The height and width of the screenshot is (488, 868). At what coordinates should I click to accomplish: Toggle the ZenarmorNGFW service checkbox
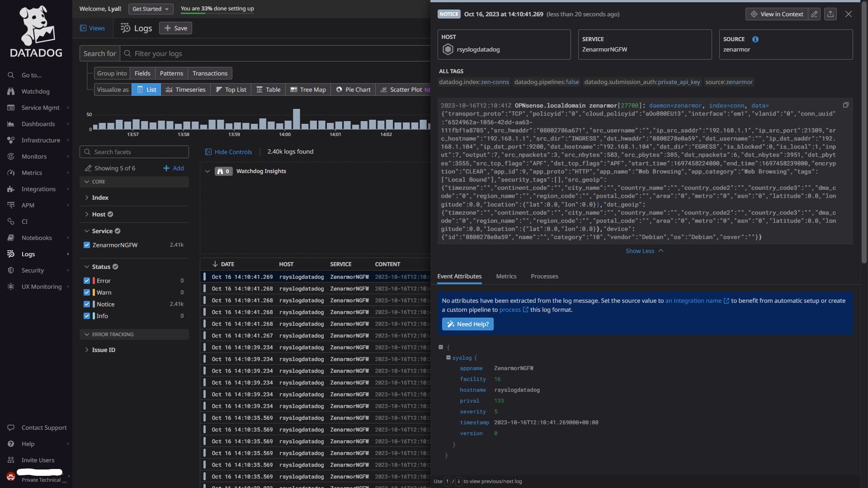87,245
